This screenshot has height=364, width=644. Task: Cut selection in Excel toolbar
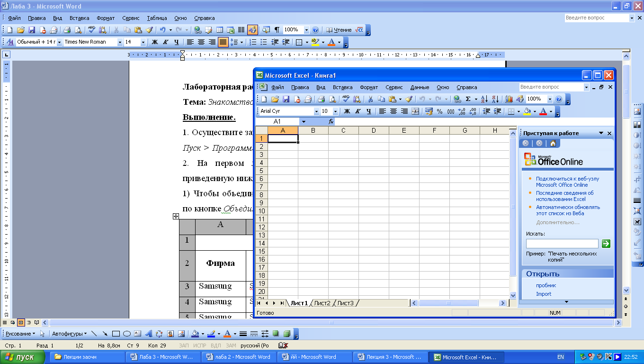click(x=371, y=99)
